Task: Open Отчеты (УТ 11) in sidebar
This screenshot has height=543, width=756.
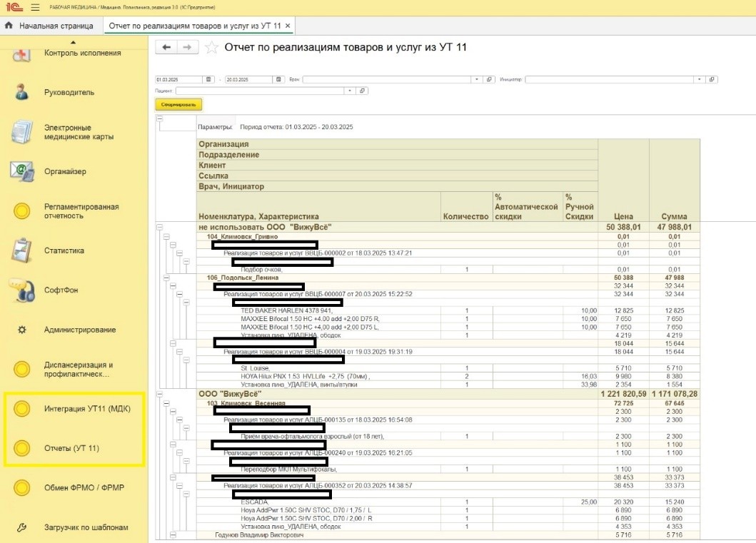Action: (71, 448)
